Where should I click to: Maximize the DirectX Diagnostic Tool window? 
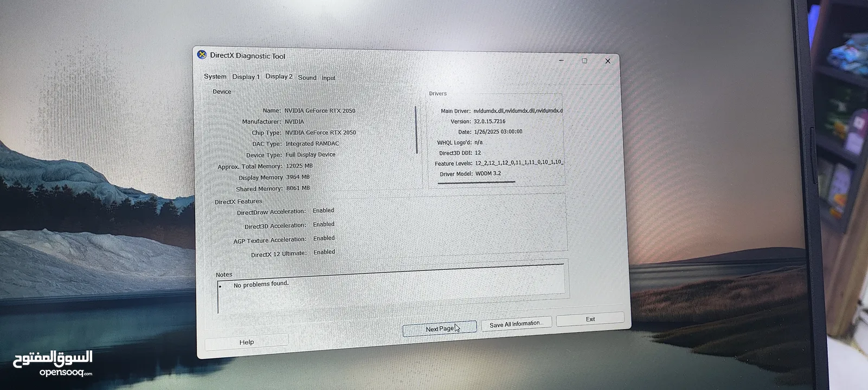pos(584,61)
